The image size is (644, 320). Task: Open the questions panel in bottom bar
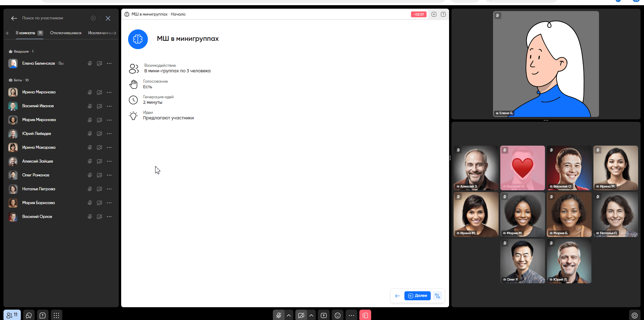coord(43,315)
